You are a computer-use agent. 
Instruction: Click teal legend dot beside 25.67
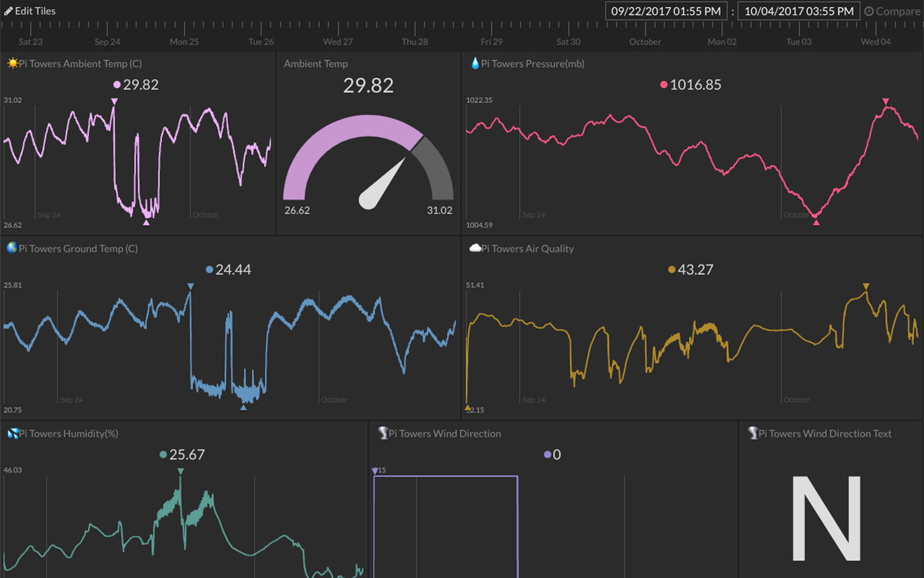163,455
